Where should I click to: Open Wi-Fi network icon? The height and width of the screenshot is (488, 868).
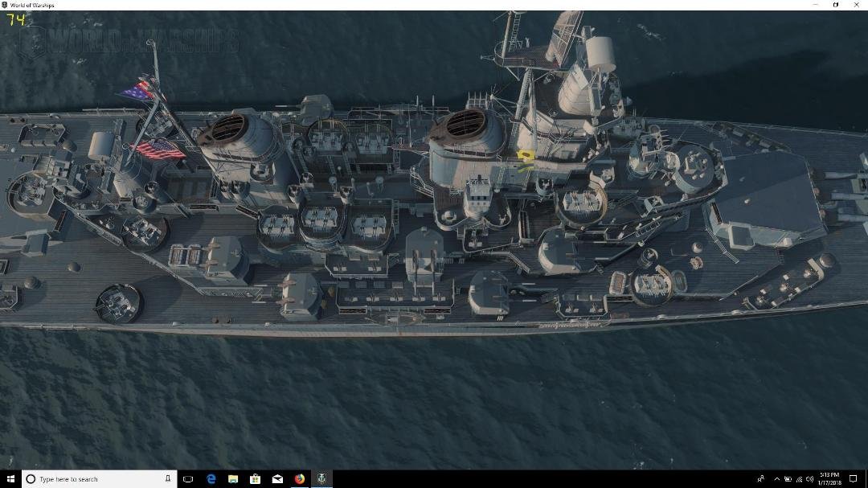pyautogui.click(x=799, y=479)
